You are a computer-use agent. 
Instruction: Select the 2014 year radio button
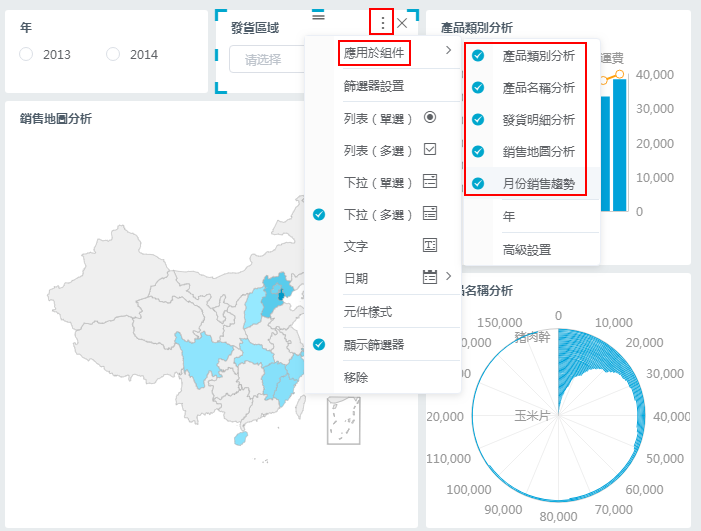point(113,54)
